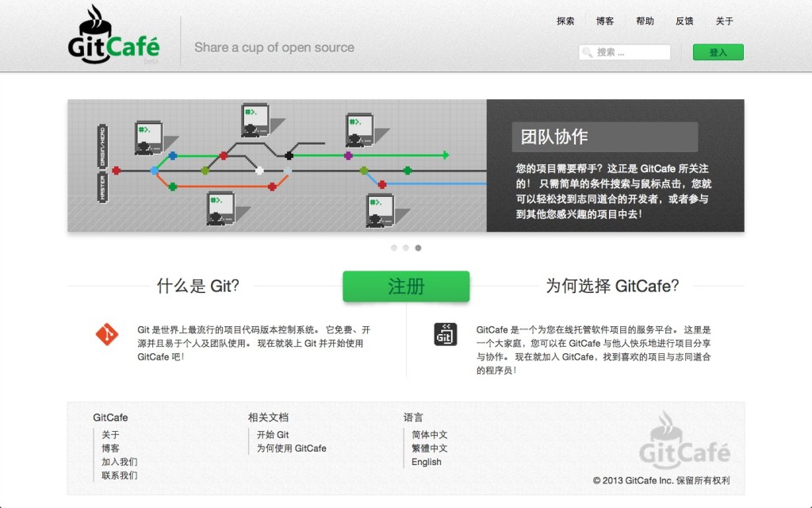Open footer 加入我们 link
Image resolution: width=812 pixels, height=508 pixels.
[x=120, y=462]
